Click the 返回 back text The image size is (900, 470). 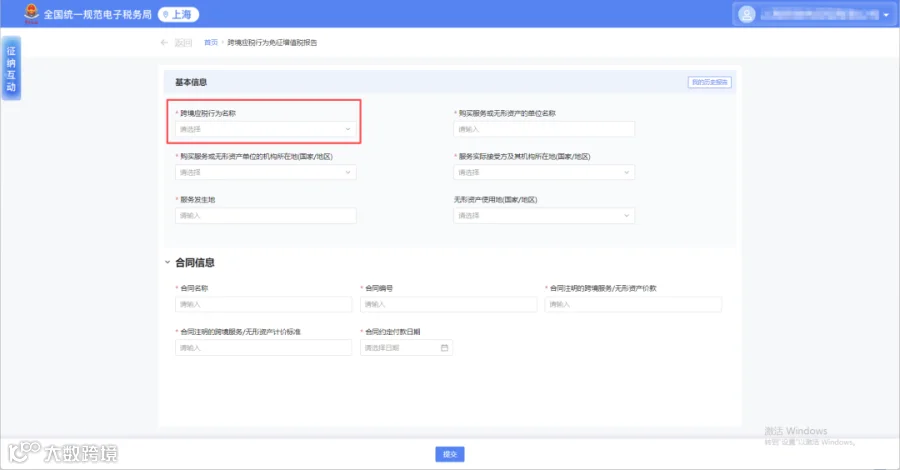(x=183, y=42)
